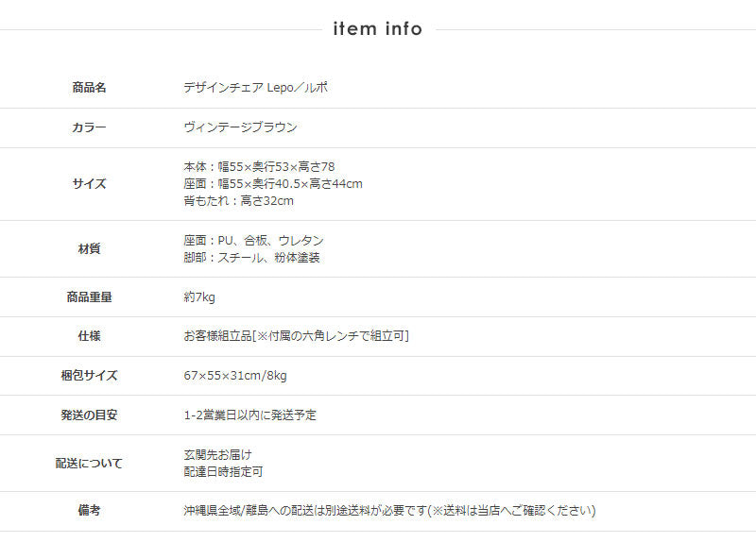756x559 pixels.
Task: Click the package size 67×55×31cm/8kg
Action: [x=235, y=376]
